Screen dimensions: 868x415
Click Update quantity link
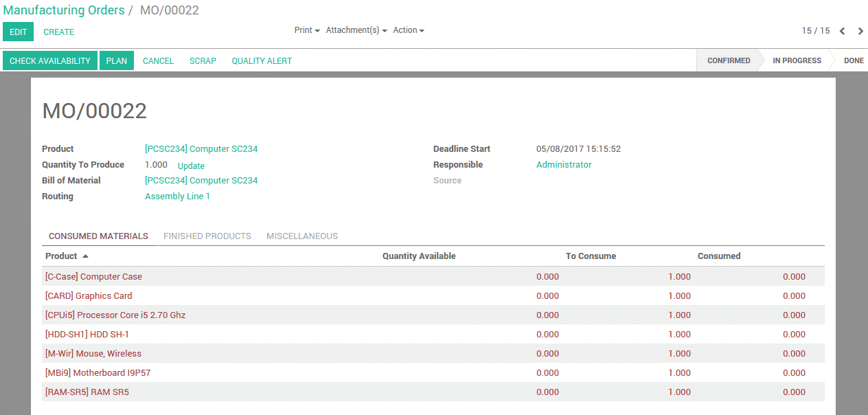[x=191, y=166]
